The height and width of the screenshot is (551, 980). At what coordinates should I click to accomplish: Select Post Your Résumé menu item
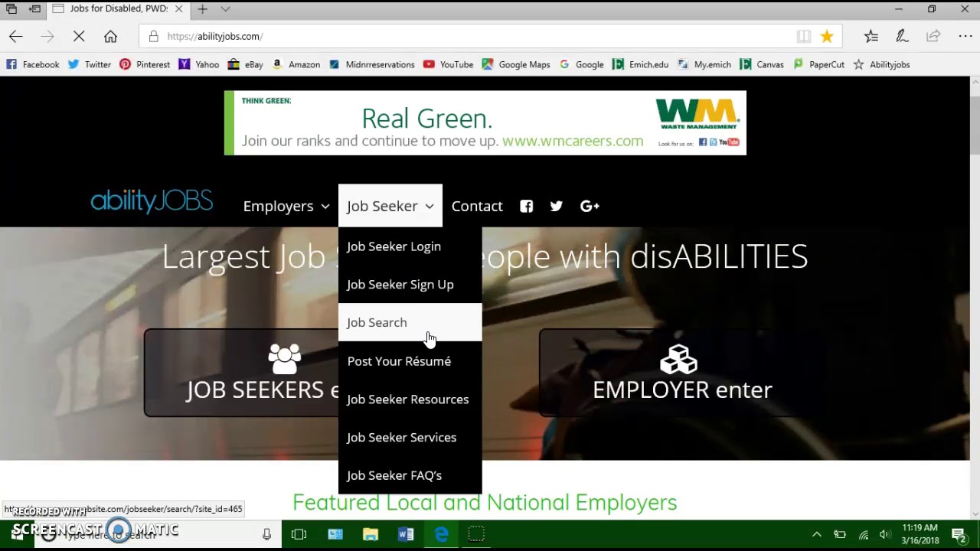click(x=410, y=361)
